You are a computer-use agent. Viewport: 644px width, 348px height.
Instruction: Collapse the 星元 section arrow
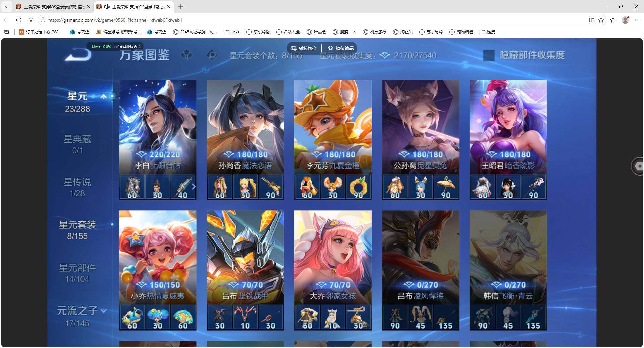coord(104,96)
